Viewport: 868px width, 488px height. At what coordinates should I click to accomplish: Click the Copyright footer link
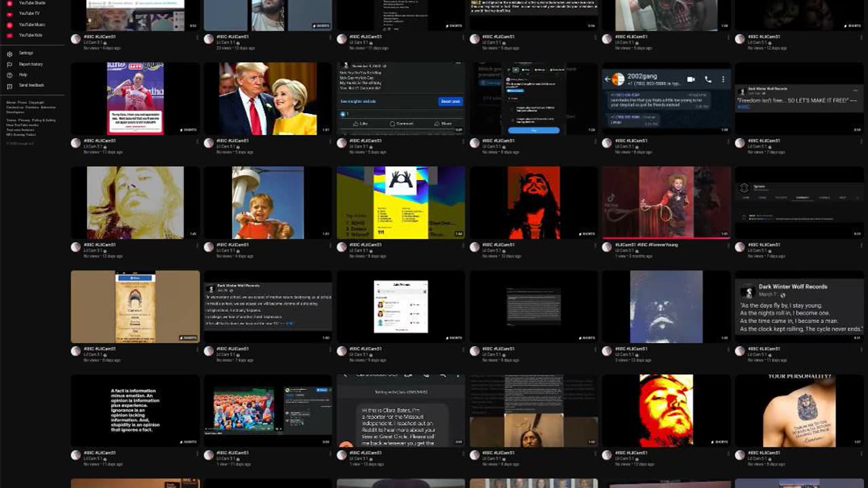point(37,102)
